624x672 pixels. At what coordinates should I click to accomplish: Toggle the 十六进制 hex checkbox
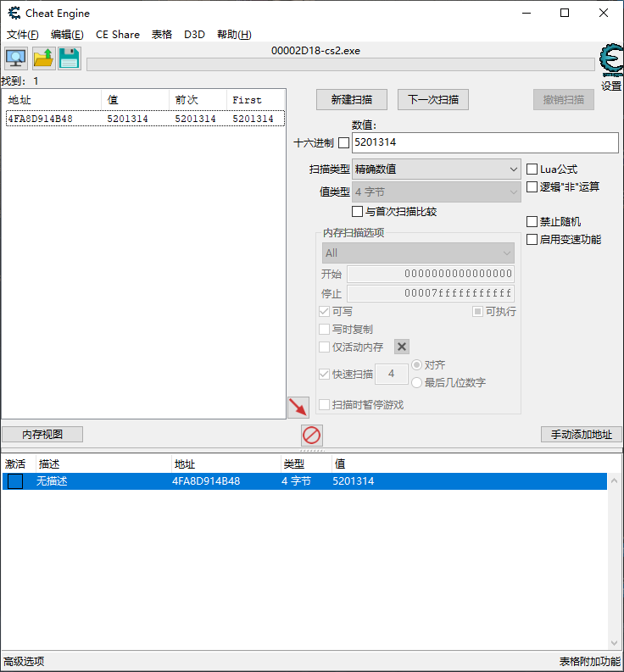(x=343, y=142)
